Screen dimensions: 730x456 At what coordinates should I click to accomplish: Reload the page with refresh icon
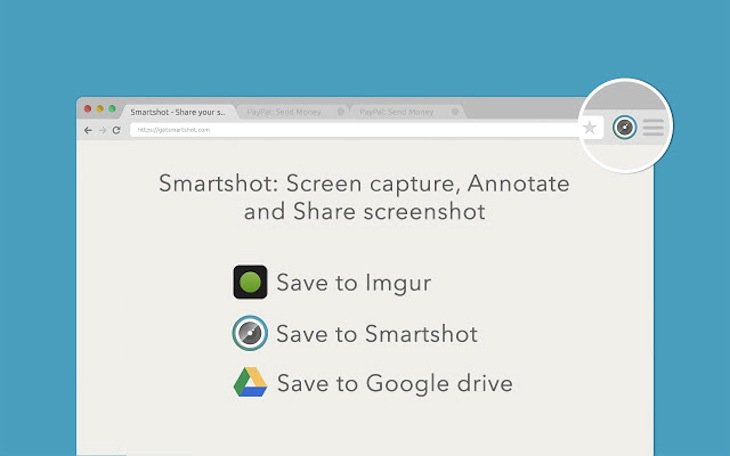tap(116, 130)
